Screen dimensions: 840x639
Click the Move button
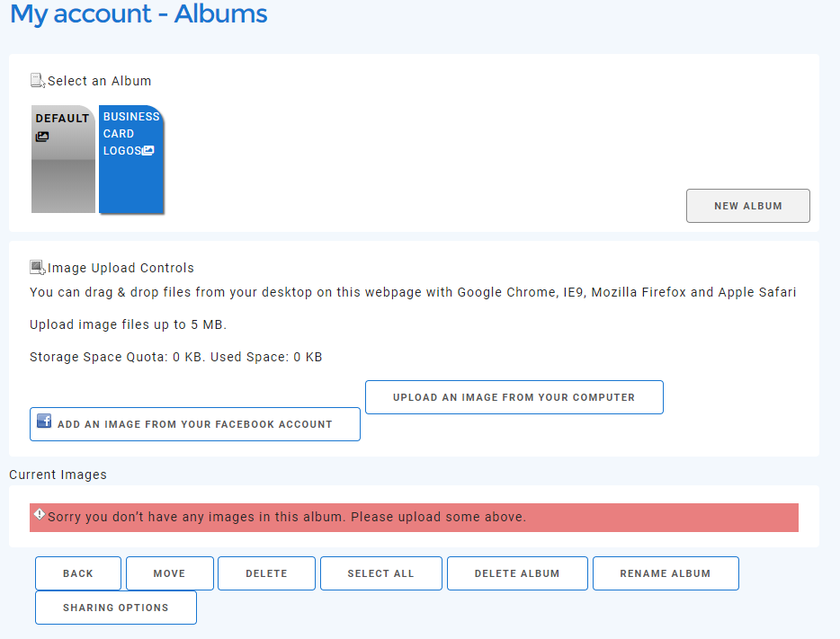tap(169, 573)
